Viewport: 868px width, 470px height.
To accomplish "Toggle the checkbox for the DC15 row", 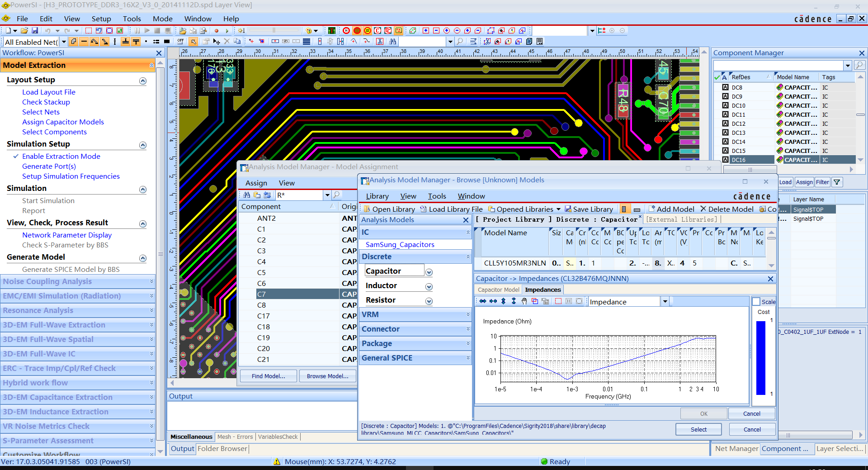I will [x=725, y=151].
